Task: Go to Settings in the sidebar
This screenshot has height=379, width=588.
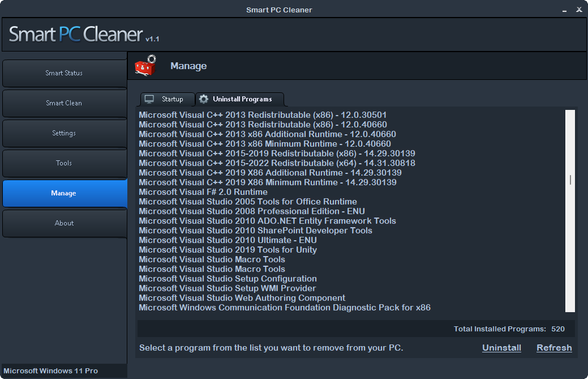Action: [64, 133]
